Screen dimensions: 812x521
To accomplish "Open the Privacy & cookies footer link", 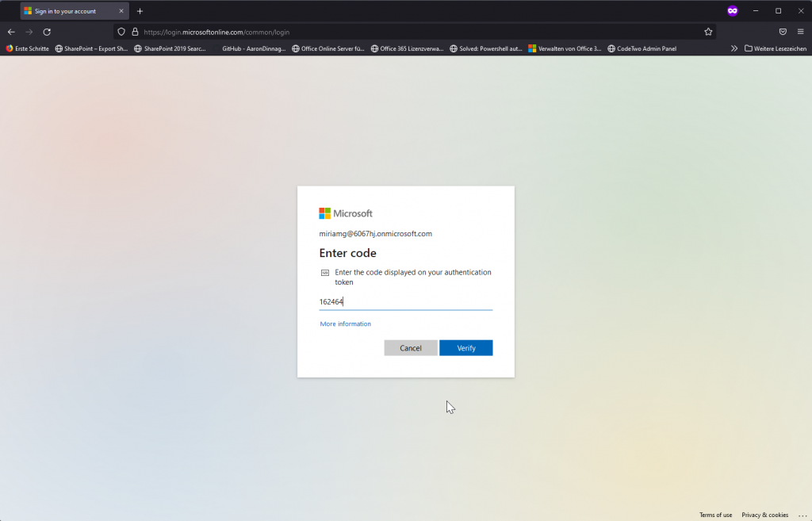I will click(x=764, y=515).
